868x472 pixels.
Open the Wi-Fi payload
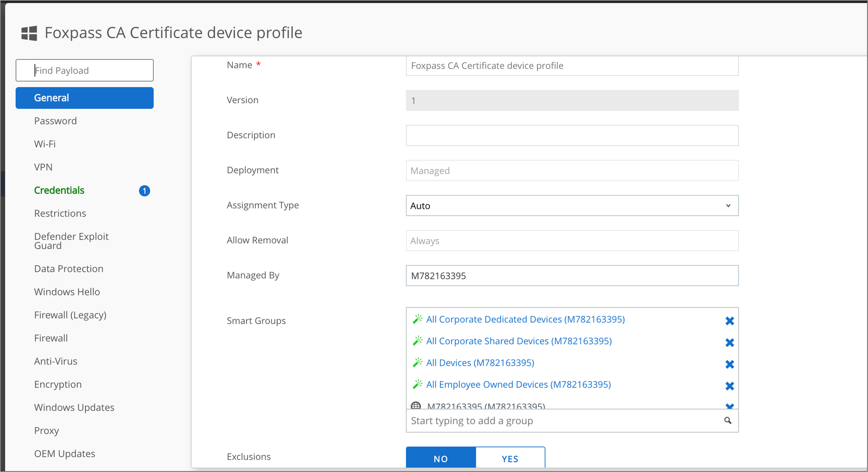(45, 144)
